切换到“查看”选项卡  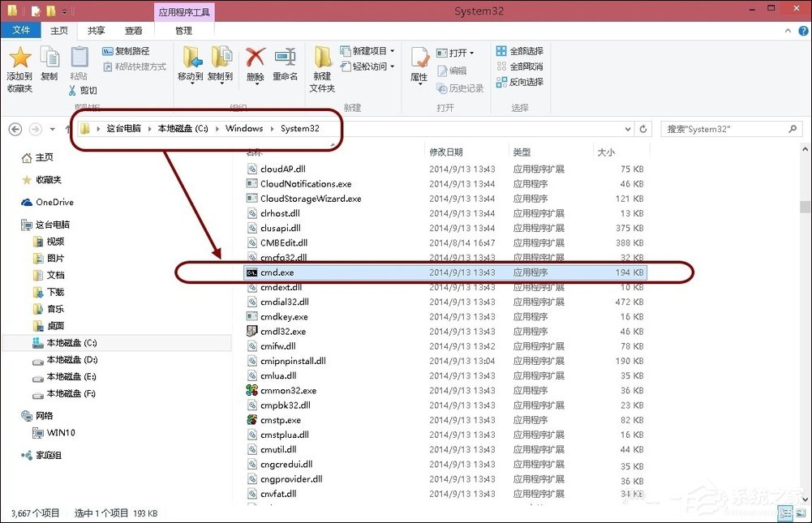[x=133, y=30]
